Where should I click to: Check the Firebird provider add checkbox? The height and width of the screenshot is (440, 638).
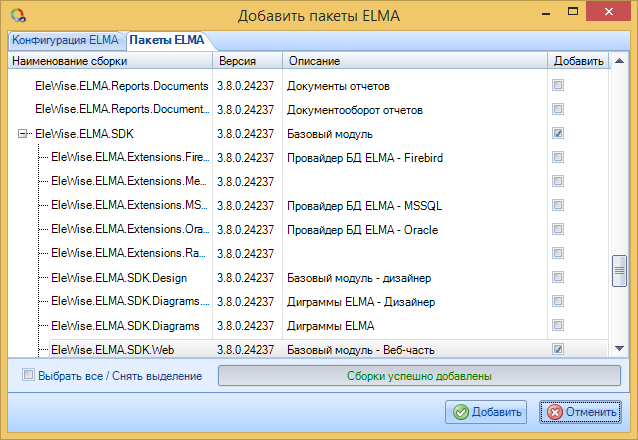[558, 157]
